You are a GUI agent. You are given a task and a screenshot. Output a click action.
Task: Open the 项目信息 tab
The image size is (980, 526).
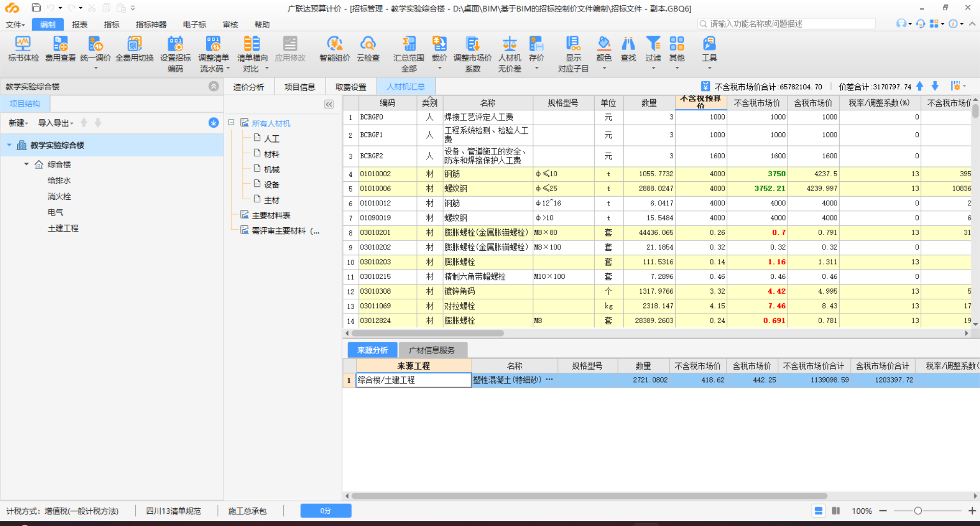pyautogui.click(x=300, y=87)
